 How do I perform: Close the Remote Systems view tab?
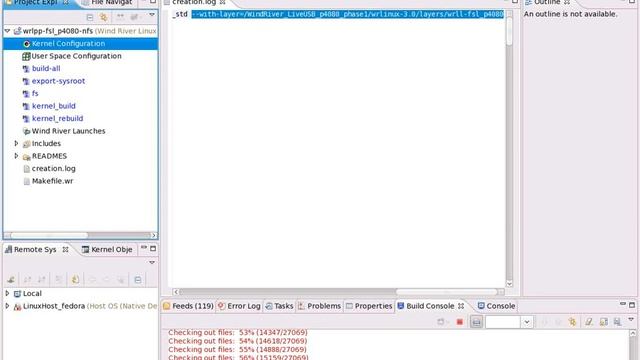(65, 249)
